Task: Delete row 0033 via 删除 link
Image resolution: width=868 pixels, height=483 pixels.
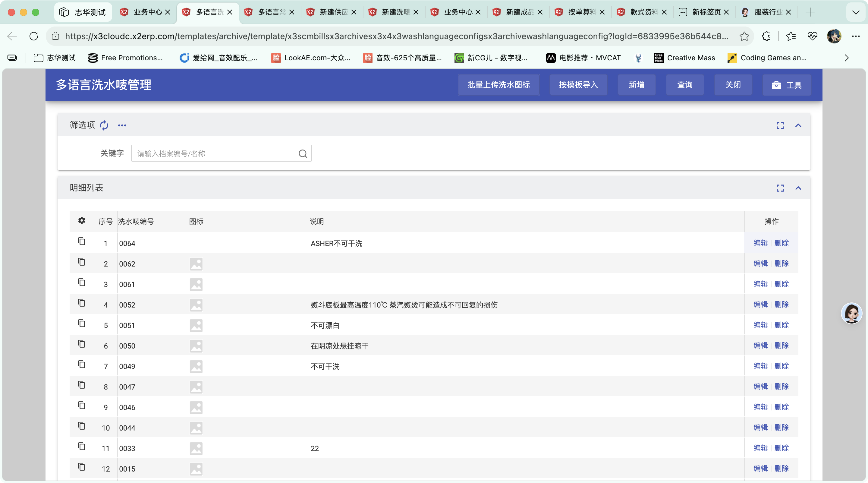Action: tap(782, 448)
